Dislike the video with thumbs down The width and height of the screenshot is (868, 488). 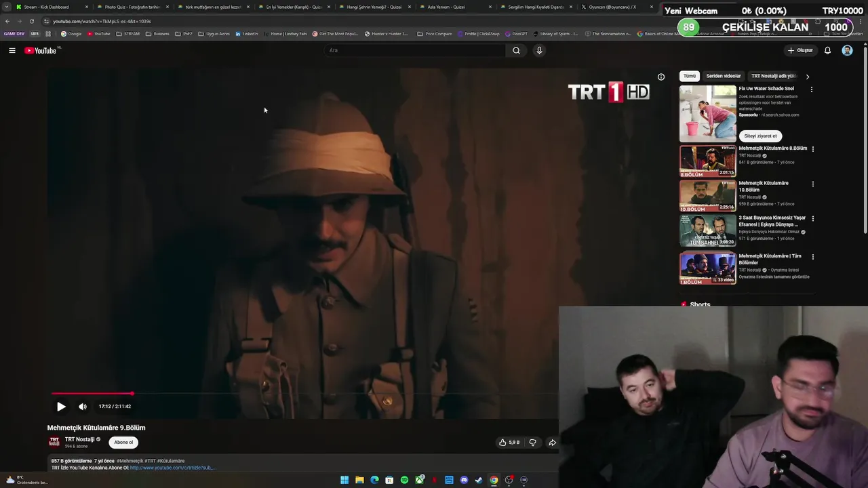tap(532, 443)
